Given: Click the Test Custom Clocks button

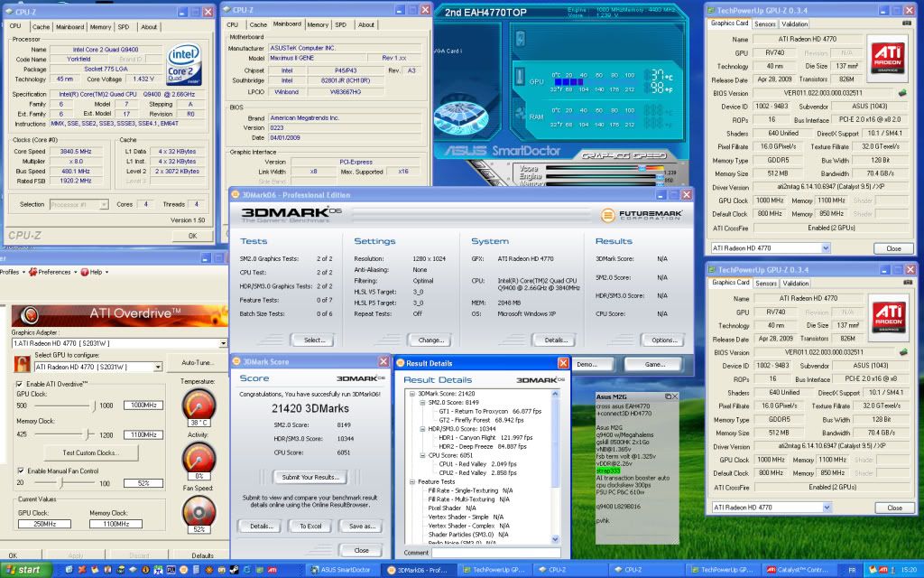Looking at the screenshot, I should pyautogui.click(x=89, y=452).
